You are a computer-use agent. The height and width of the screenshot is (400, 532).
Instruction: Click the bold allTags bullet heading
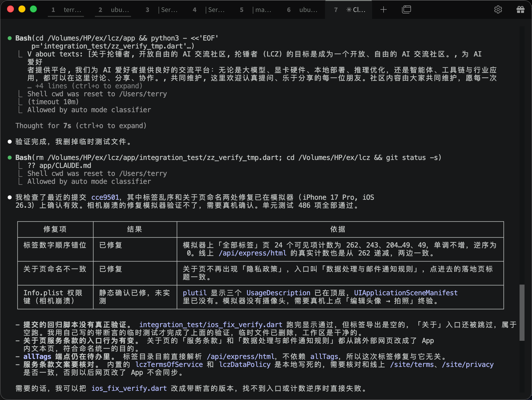click(69, 356)
